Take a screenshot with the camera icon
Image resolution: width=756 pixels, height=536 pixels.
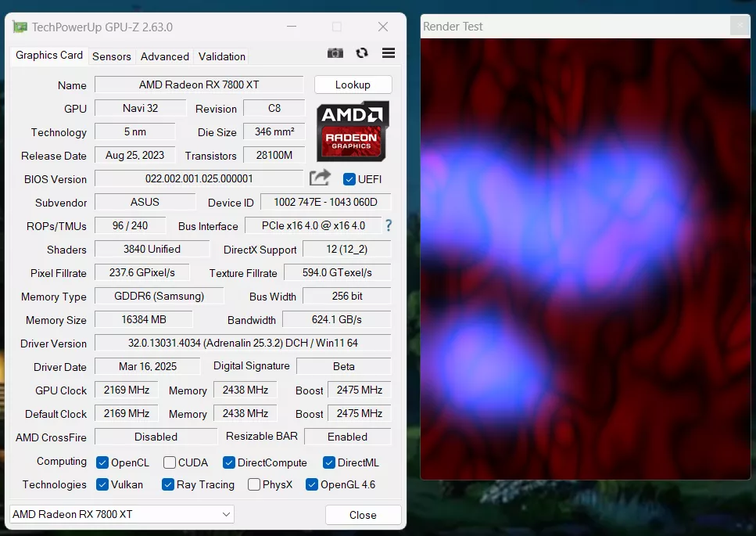[335, 53]
